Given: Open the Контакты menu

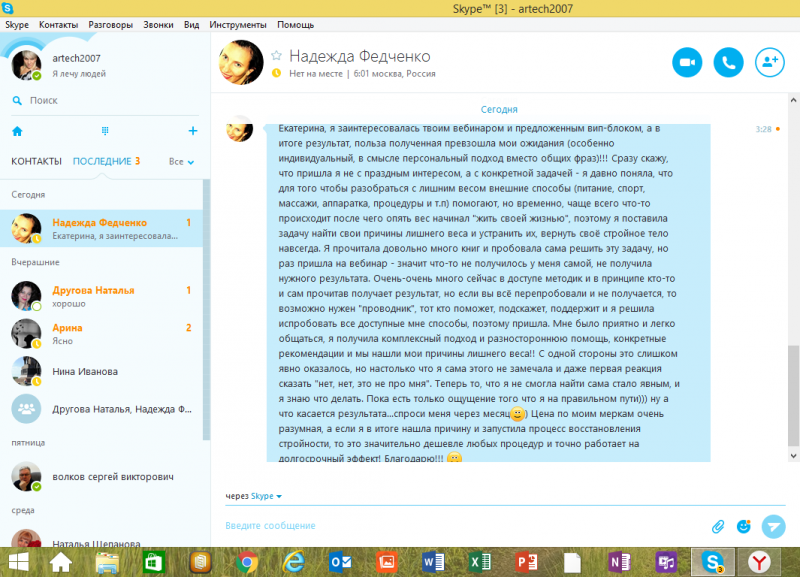Looking at the screenshot, I should 59,24.
